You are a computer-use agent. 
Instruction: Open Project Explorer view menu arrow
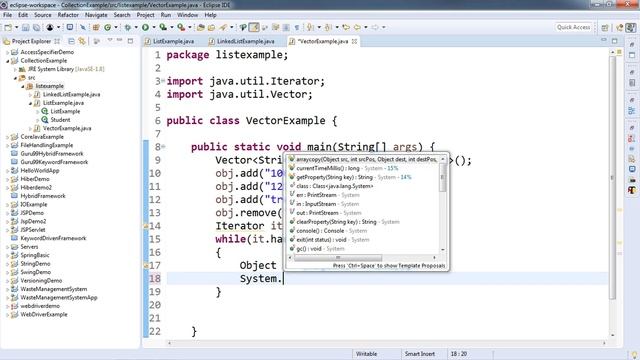tap(110, 41)
